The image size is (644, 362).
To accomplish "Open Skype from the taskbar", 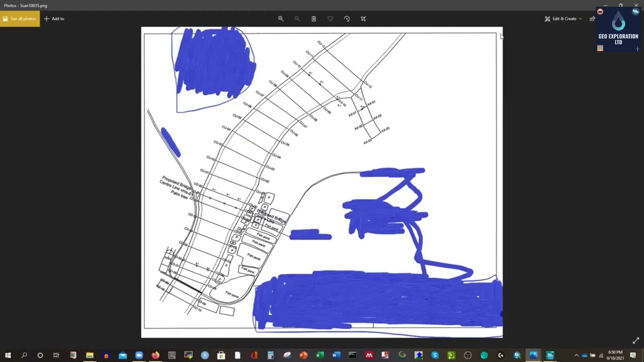I will [x=435, y=355].
